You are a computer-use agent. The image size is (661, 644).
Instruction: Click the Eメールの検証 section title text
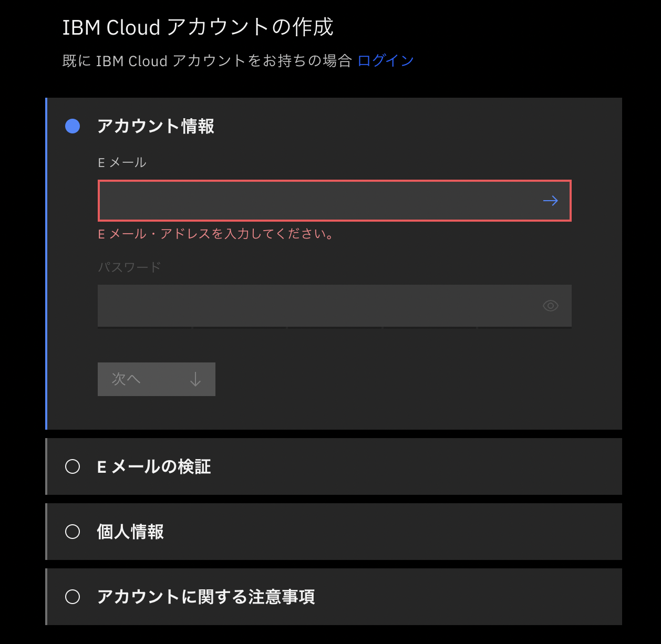tap(154, 466)
